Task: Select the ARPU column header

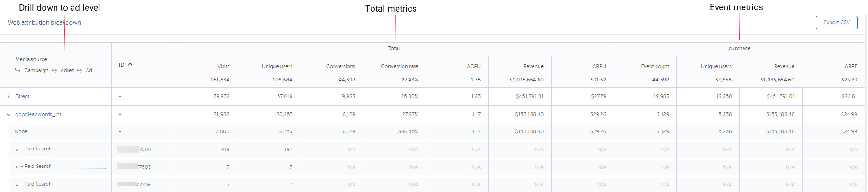Action: [x=599, y=66]
